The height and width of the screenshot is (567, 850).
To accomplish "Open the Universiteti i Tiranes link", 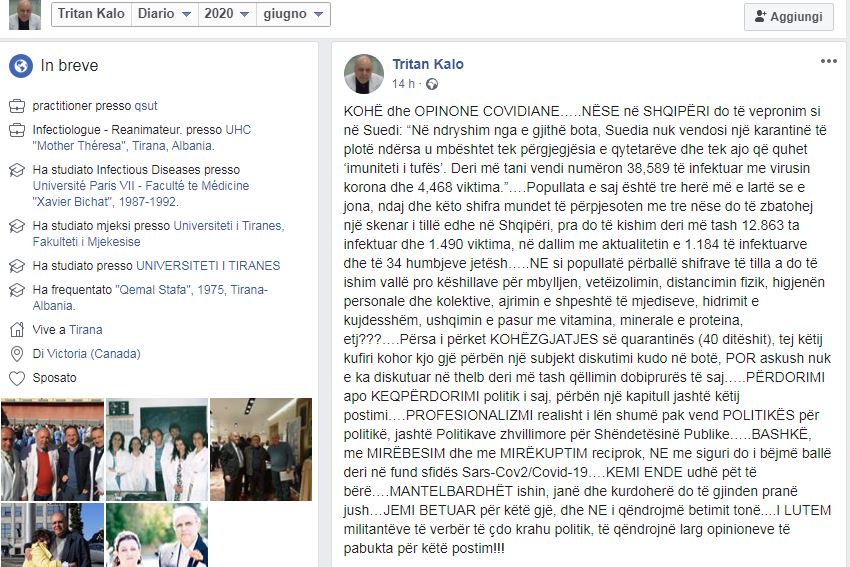I will point(229,225).
